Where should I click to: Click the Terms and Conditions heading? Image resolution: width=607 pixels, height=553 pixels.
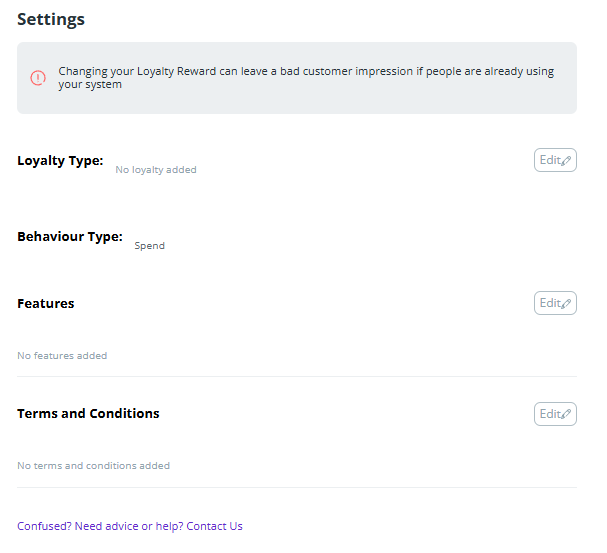click(x=88, y=413)
